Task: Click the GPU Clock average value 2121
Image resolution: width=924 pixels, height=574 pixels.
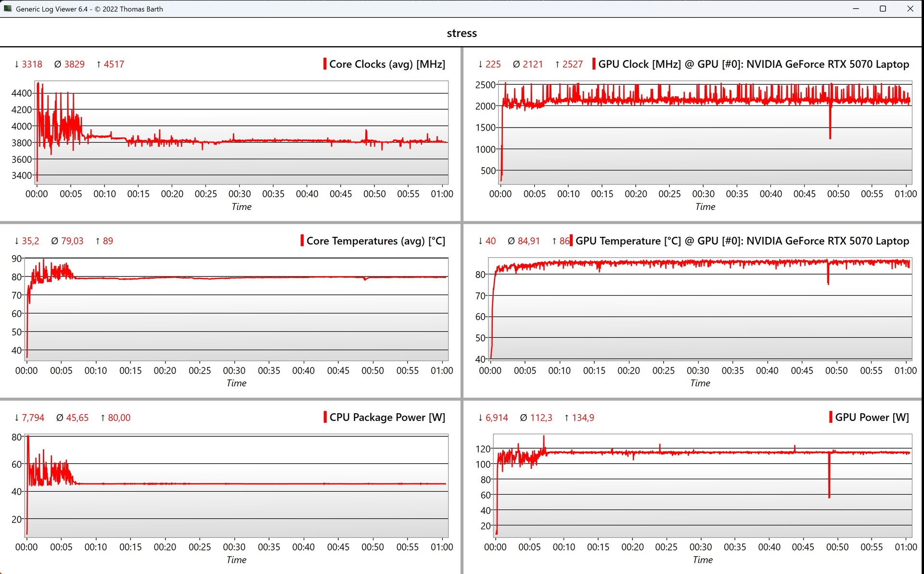Action: [x=532, y=64]
